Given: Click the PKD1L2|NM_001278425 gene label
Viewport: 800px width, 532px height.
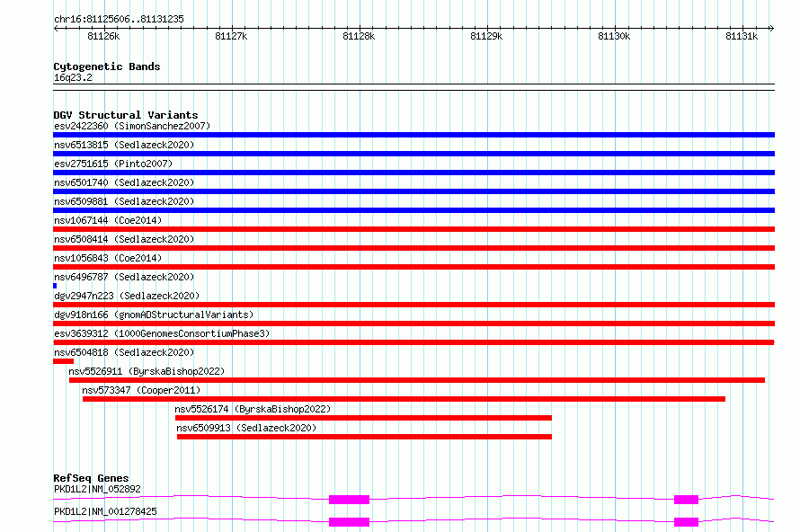Looking at the screenshot, I should 105,511.
